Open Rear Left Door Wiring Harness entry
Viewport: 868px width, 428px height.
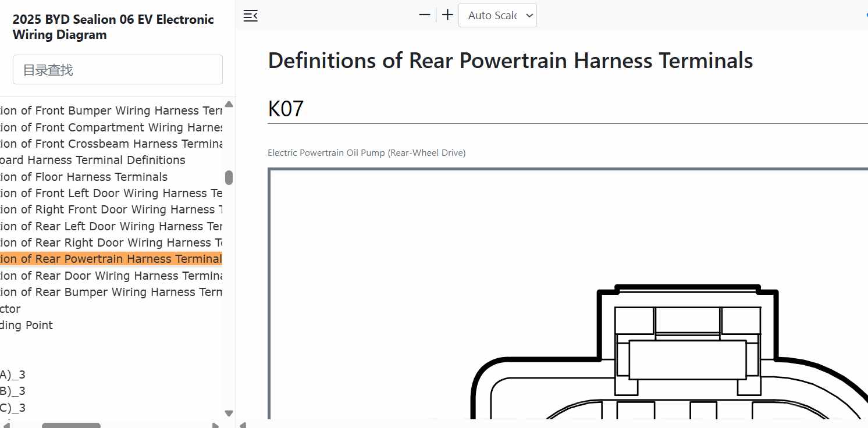(x=111, y=226)
